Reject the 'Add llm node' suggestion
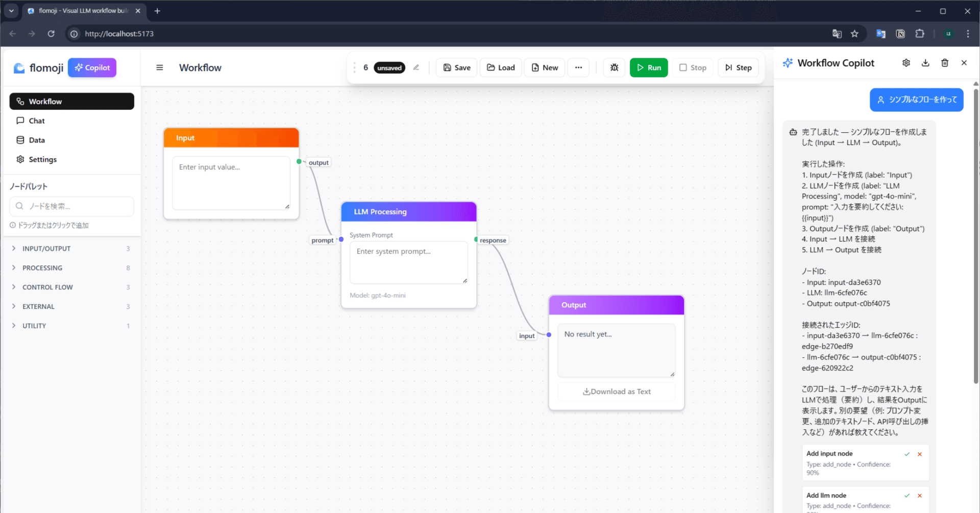980x513 pixels. tap(920, 495)
